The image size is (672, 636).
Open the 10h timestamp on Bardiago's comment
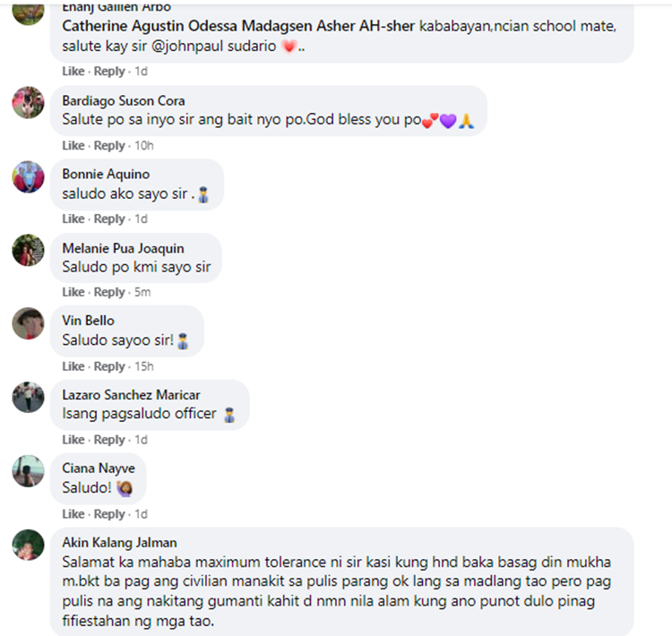[x=144, y=146]
